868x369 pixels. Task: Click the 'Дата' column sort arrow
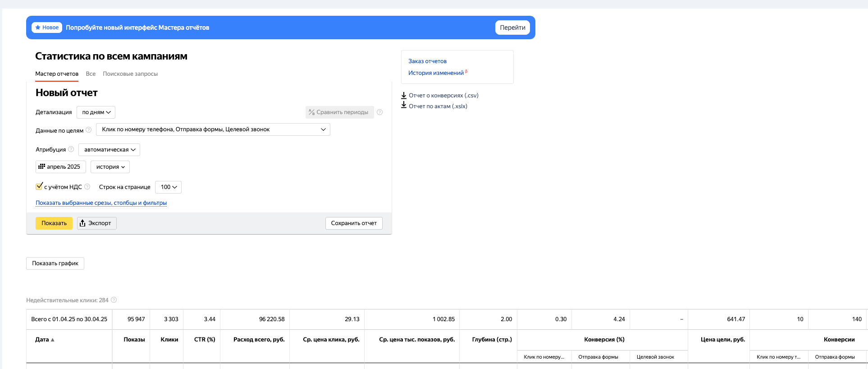(x=53, y=340)
